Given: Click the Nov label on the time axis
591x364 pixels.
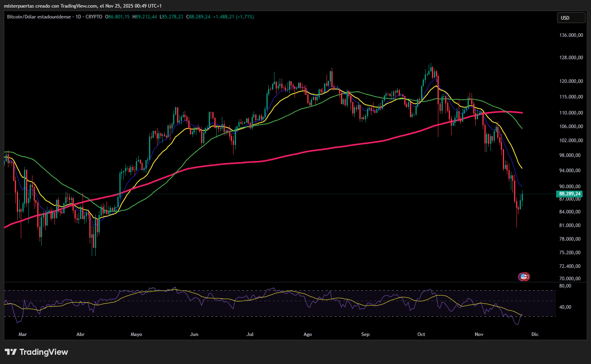Looking at the screenshot, I should pos(479,334).
